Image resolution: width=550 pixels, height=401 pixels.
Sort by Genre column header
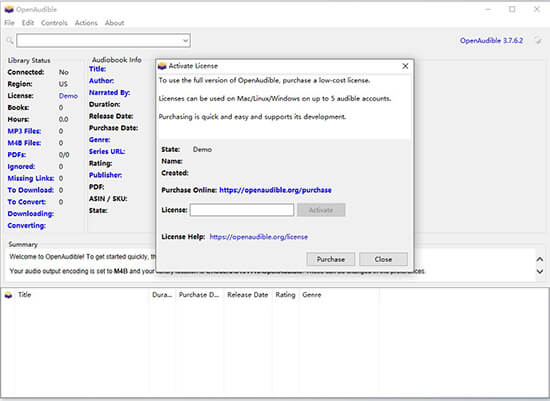[312, 295]
